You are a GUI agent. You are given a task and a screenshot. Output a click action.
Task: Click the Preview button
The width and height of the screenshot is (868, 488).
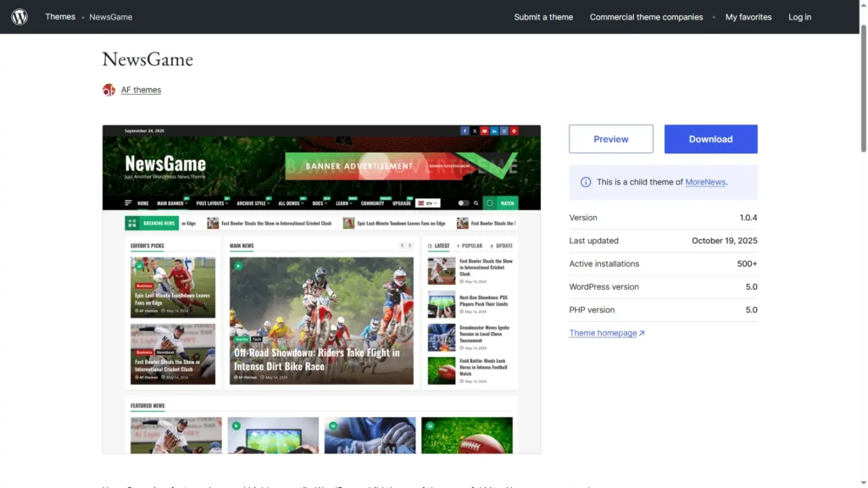610,139
